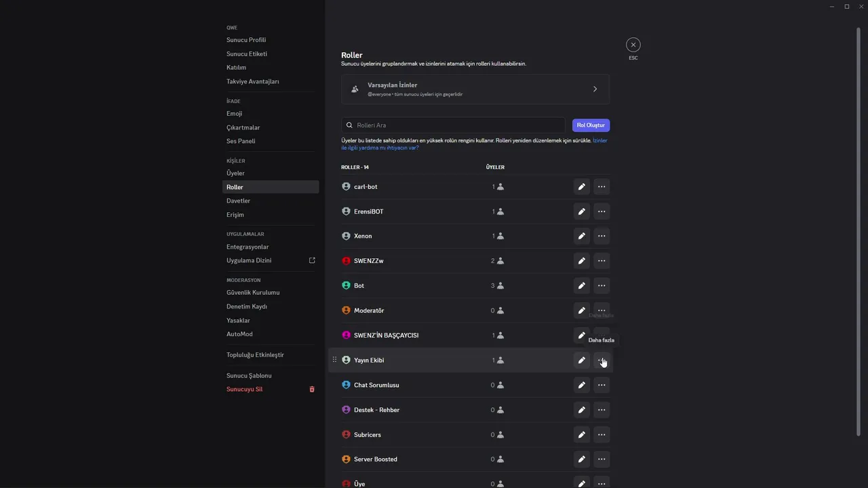Edit the ErensiBOT role with pencil icon
Image resolution: width=868 pixels, height=488 pixels.
coord(581,211)
